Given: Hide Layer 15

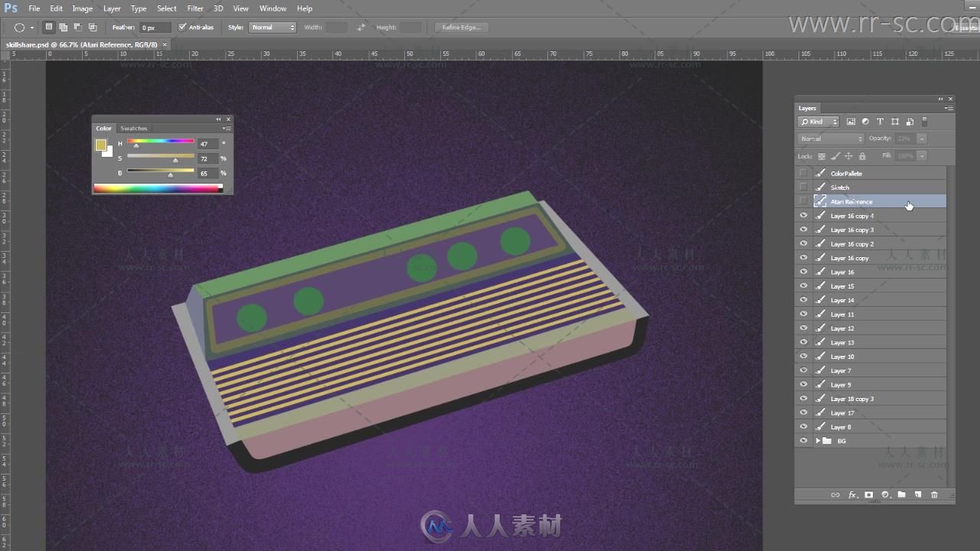Looking at the screenshot, I should pos(803,285).
